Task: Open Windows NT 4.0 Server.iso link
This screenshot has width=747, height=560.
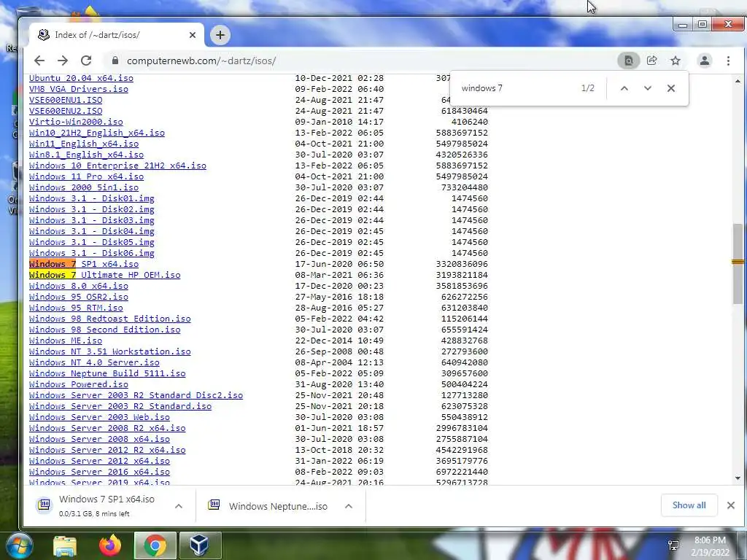Action: (94, 362)
